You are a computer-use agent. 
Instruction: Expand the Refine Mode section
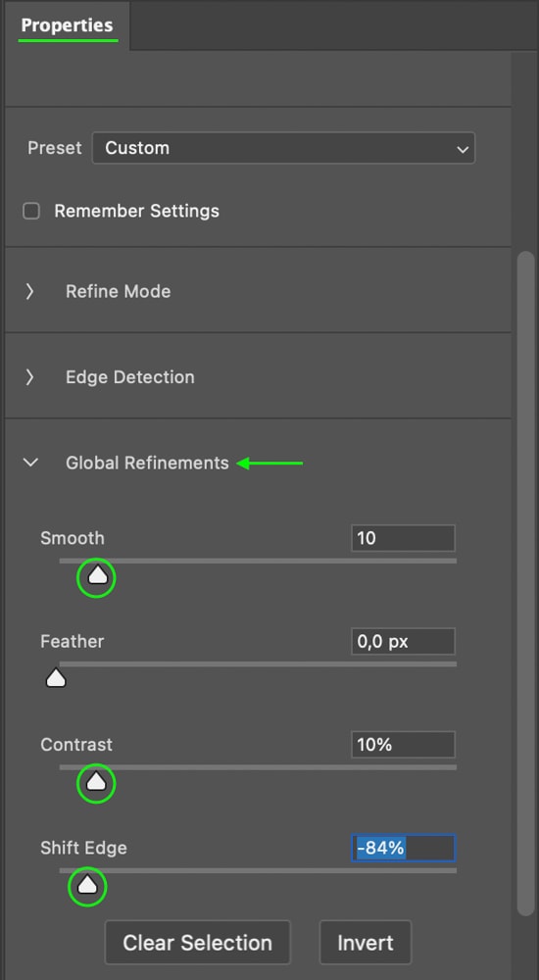pyautogui.click(x=29, y=291)
